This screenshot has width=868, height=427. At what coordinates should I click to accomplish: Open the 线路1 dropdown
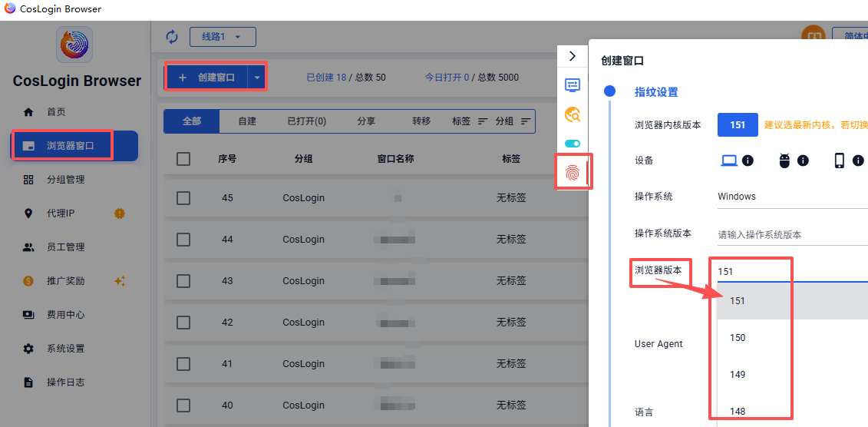[223, 37]
